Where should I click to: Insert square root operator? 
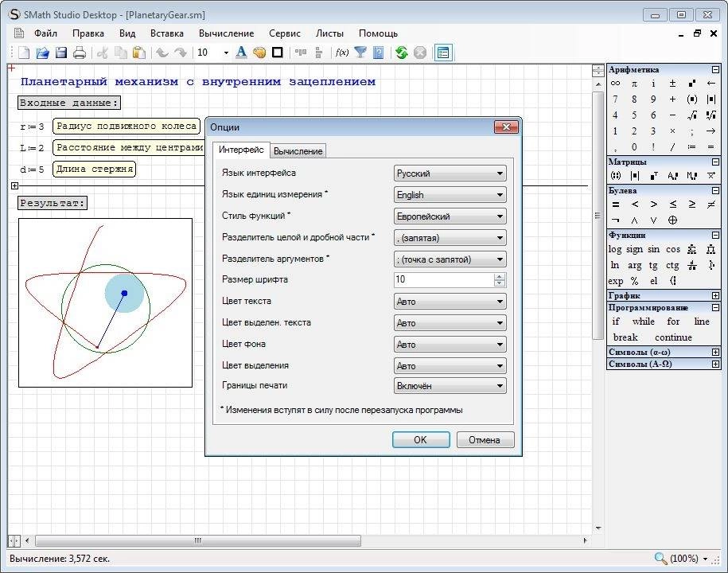pos(691,115)
